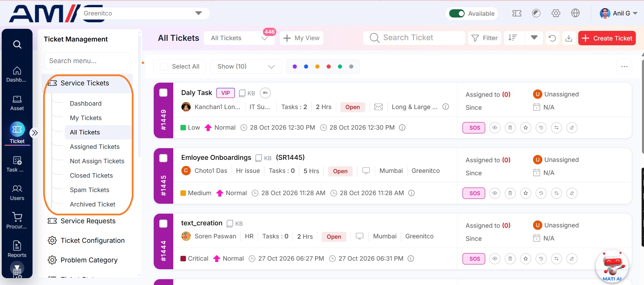This screenshot has width=644, height=285.
Task: Open My Tickets menu item
Action: pyautogui.click(x=86, y=118)
